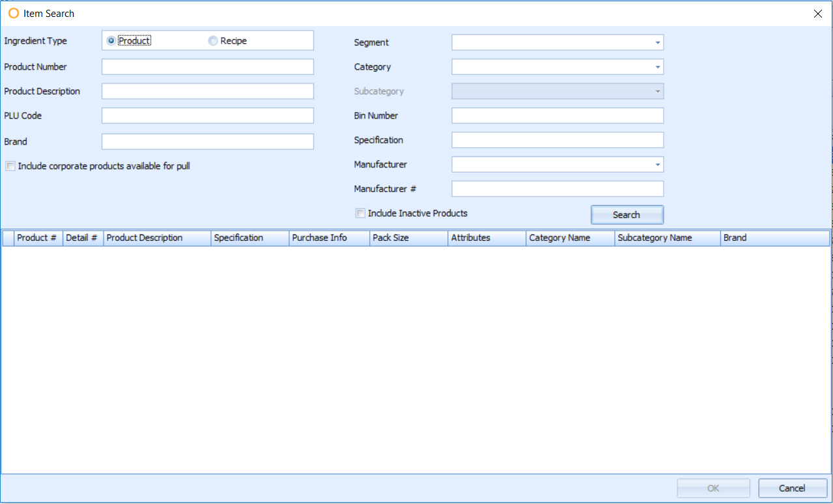833x504 pixels.
Task: Click the Item Search window icon
Action: 13,13
